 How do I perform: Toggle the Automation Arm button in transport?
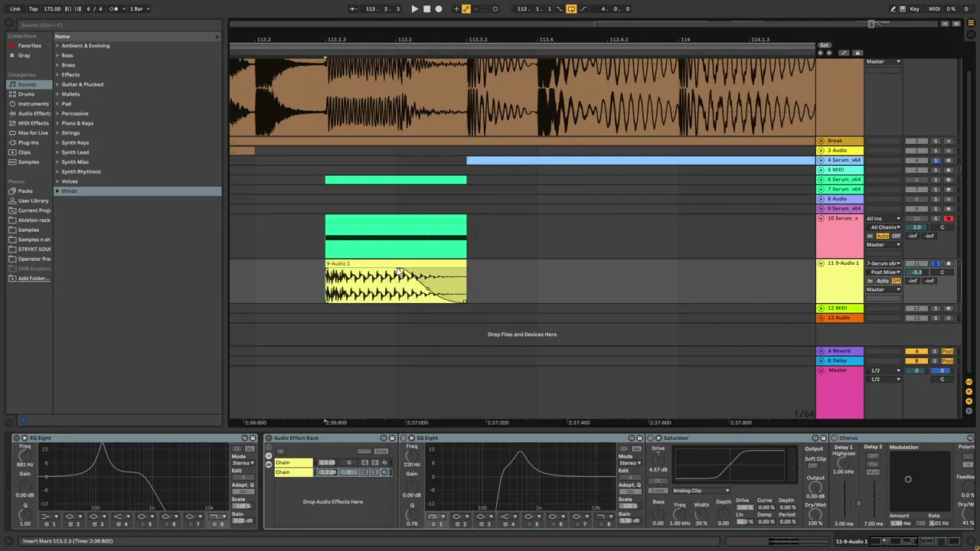tap(466, 9)
